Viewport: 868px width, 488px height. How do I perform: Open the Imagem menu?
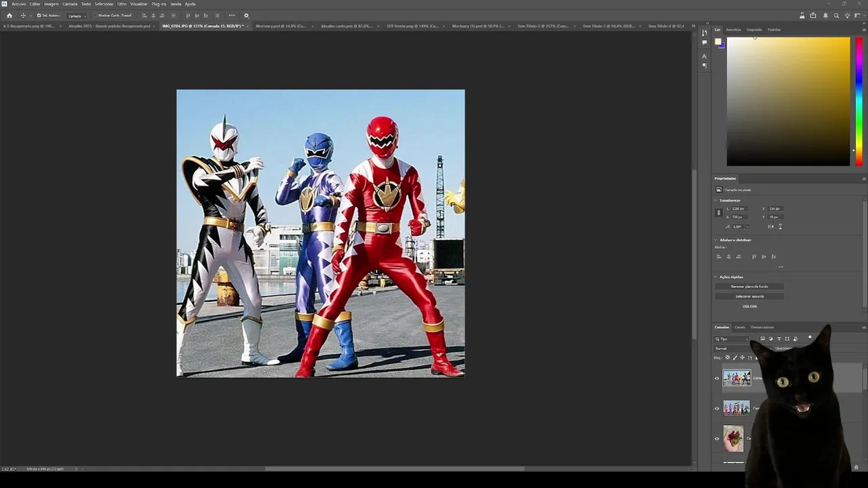[52, 4]
